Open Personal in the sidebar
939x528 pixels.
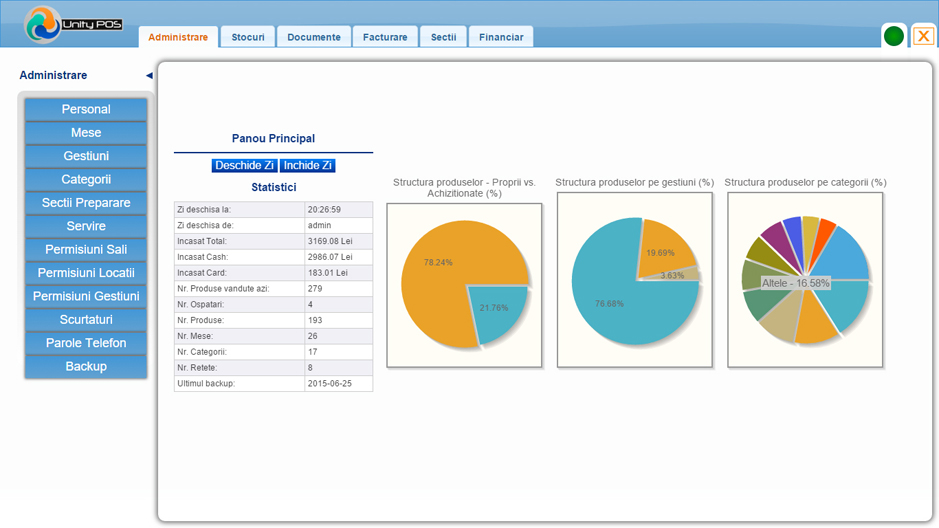86,110
